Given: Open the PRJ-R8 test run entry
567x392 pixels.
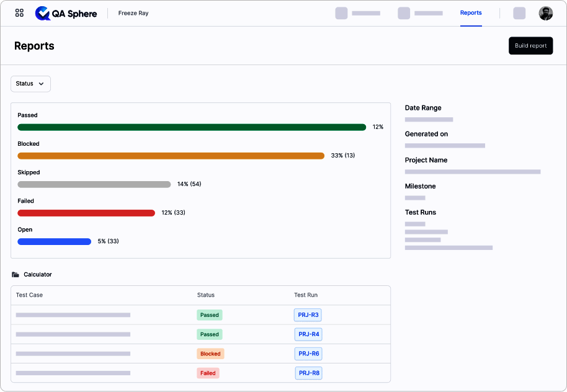Looking at the screenshot, I should coord(308,373).
